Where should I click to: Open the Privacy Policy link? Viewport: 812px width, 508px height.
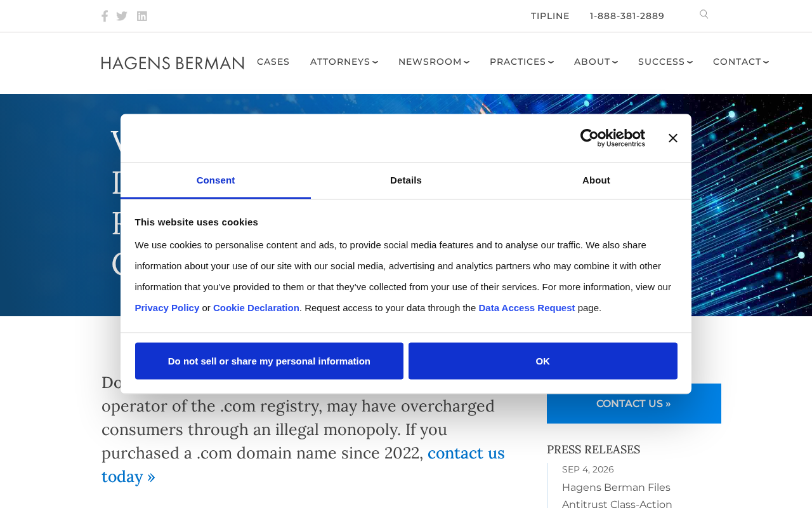167,308
